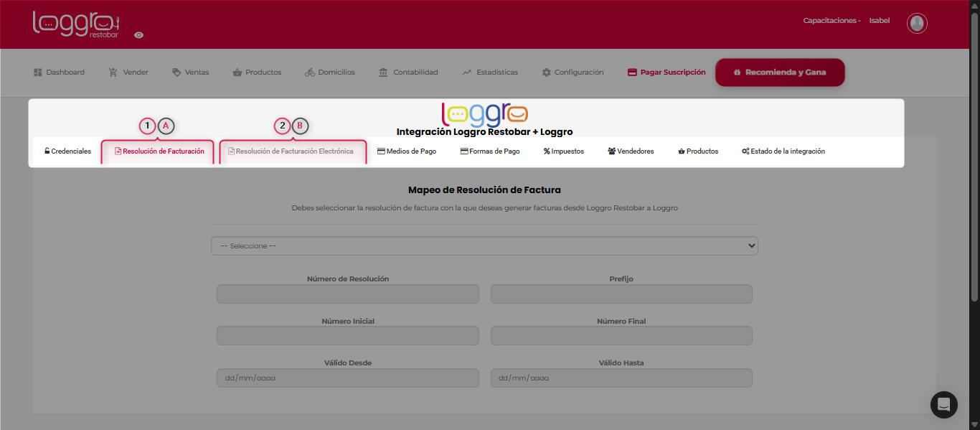Open the Dashboard section
980x430 pixels.
tap(59, 73)
